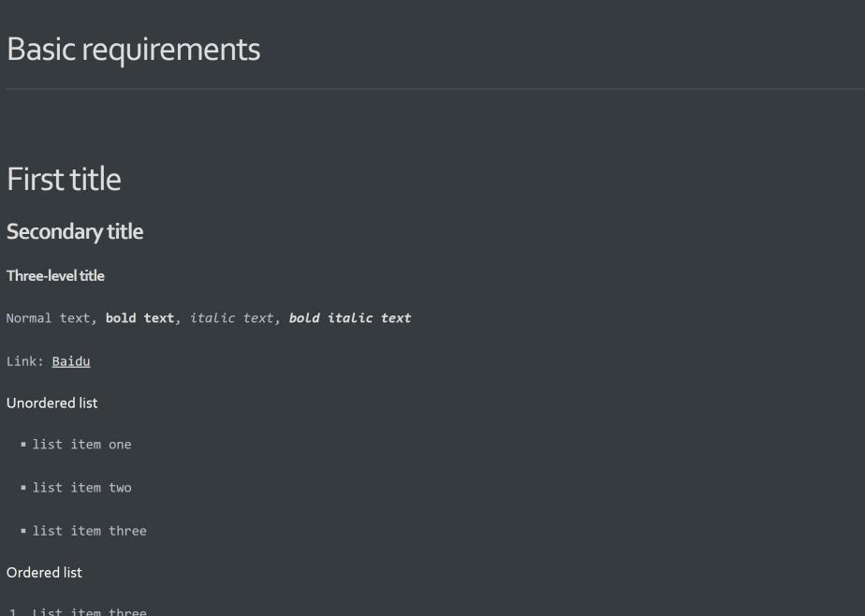Click the "Ordered list" label
The height and width of the screenshot is (616, 865).
pyautogui.click(x=44, y=572)
